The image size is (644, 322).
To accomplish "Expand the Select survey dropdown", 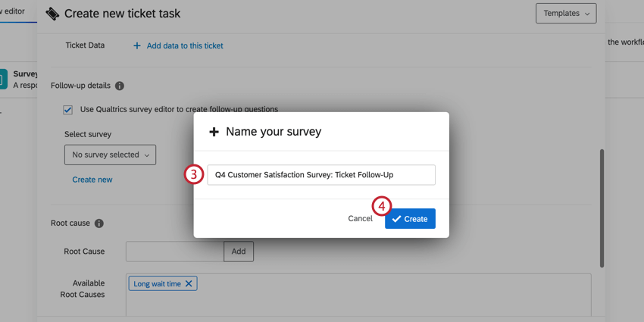I will click(x=110, y=155).
